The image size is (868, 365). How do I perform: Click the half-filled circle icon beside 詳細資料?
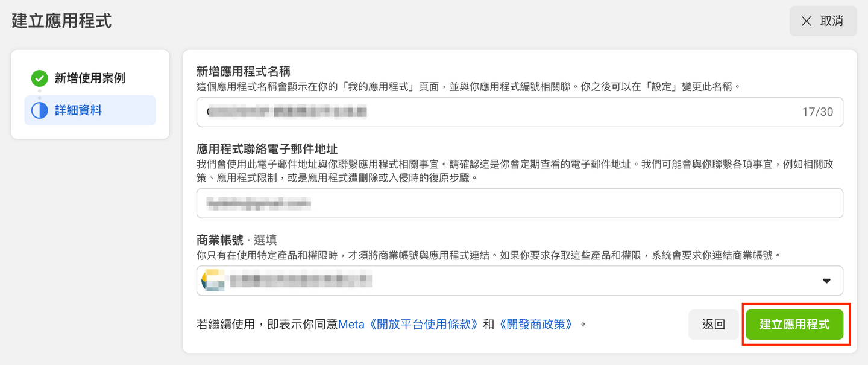tap(39, 110)
